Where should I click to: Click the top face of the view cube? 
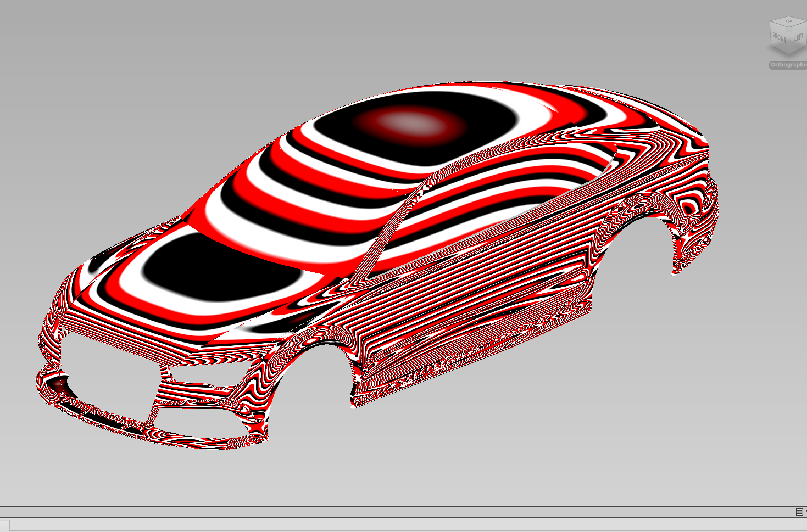tap(789, 22)
